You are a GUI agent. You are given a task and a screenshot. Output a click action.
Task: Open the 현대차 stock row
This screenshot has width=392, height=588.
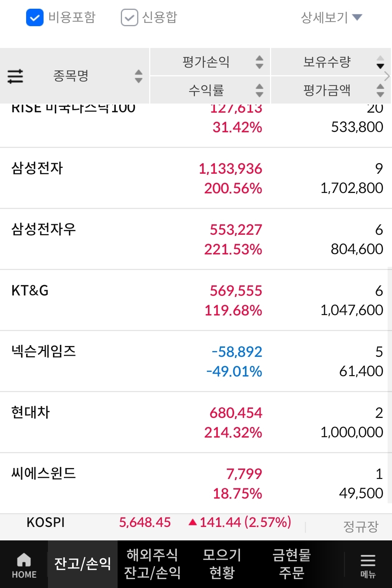(x=196, y=422)
